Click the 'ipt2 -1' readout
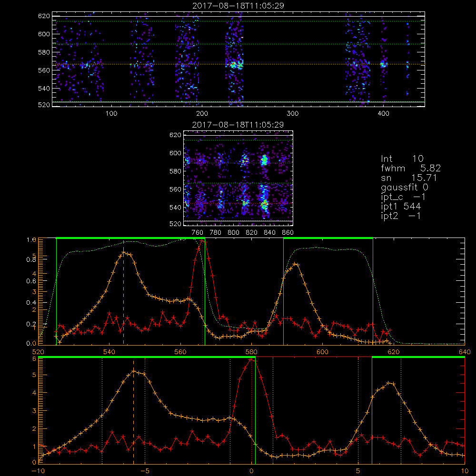476x476 pixels. pos(401,216)
